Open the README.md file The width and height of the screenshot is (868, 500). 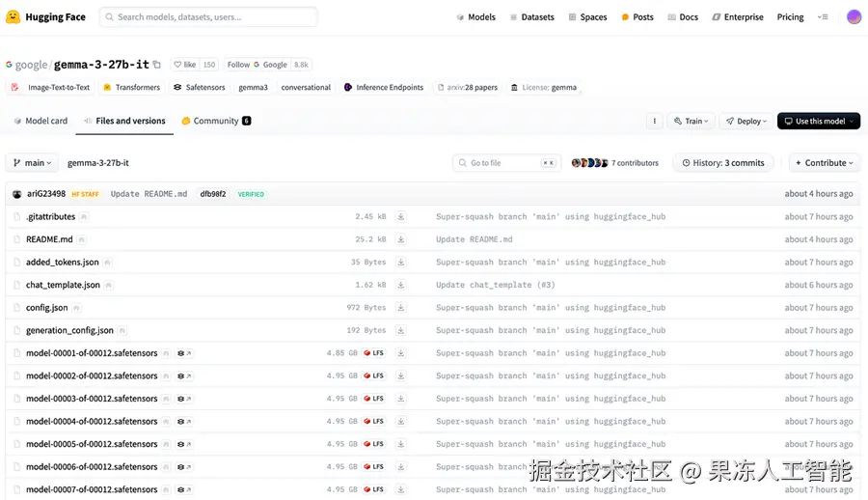pos(49,239)
